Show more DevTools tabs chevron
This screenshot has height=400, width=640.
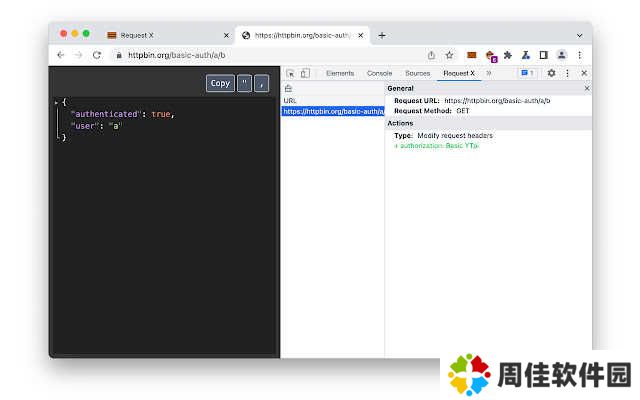tap(489, 73)
